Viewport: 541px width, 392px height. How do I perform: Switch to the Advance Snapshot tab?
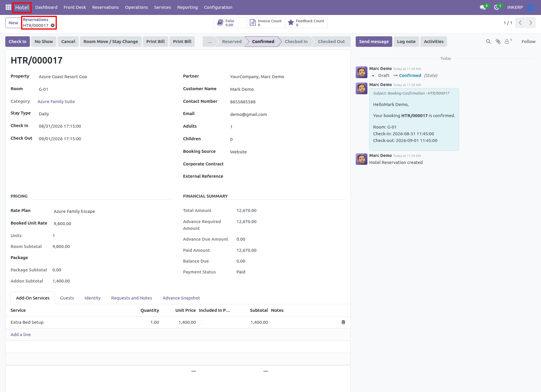pos(181,298)
